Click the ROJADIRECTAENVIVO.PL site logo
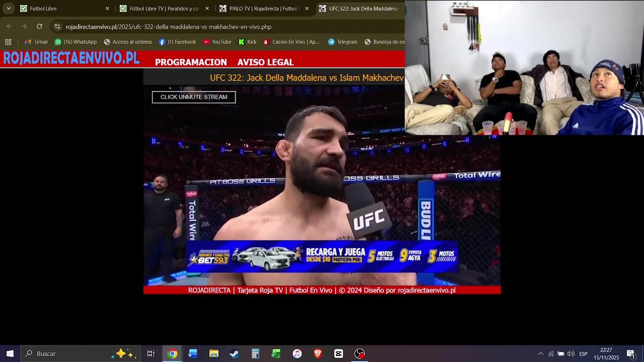Screen dimensions: 644x362 point(71,58)
